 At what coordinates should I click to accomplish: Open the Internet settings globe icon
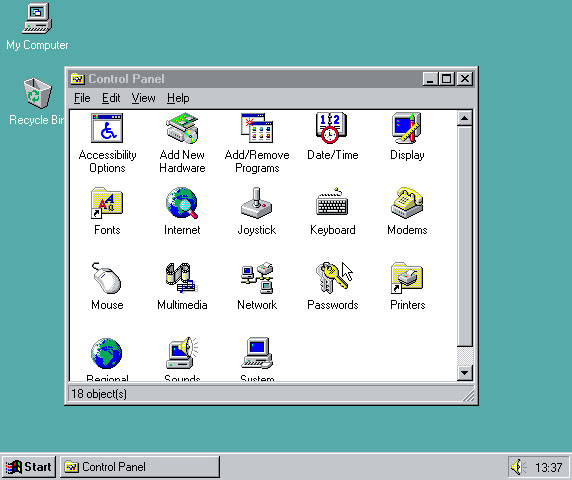(x=182, y=203)
